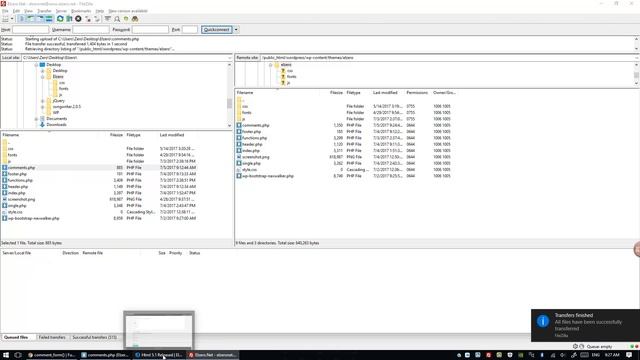Viewport: 640px width, 360px height.
Task: Click the Quickconnect button
Action: 217,30
